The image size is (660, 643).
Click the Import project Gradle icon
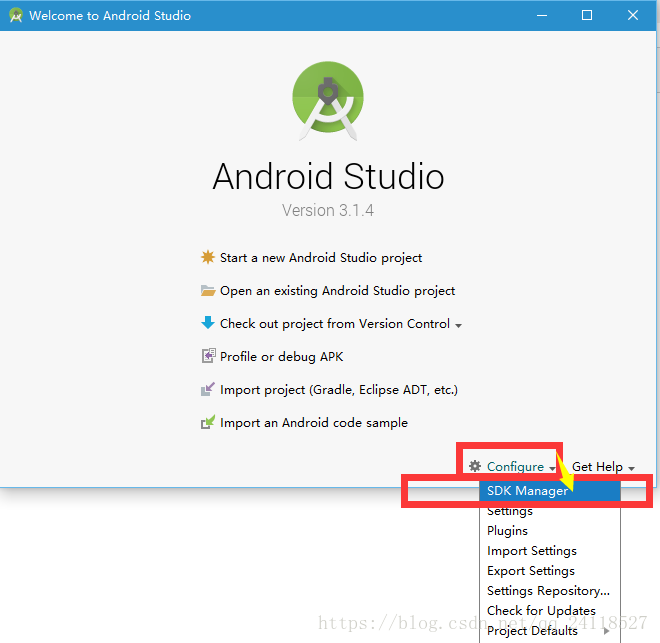pos(208,389)
